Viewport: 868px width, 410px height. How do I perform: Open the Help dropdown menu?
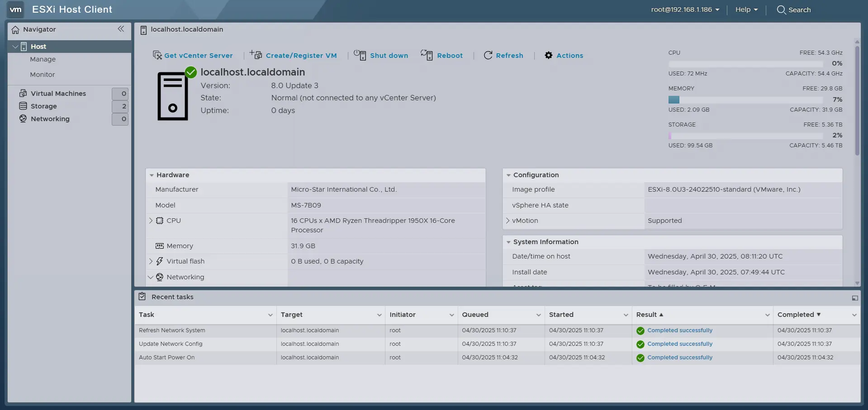(746, 9)
